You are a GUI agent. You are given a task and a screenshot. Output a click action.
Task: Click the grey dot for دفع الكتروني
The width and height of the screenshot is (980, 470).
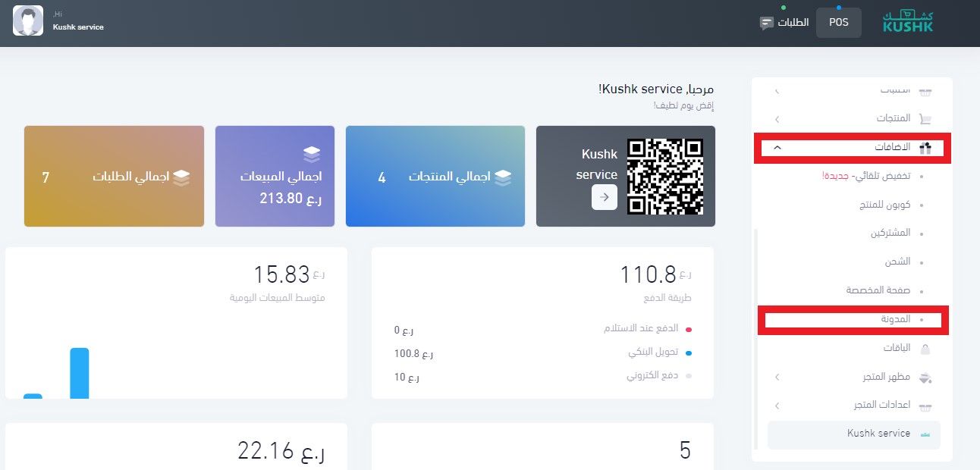(x=689, y=377)
